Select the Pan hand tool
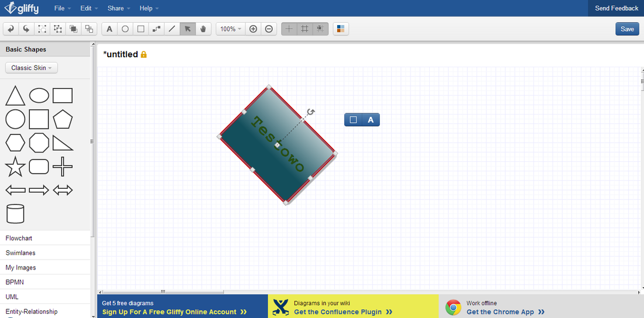The image size is (644, 318). click(203, 29)
